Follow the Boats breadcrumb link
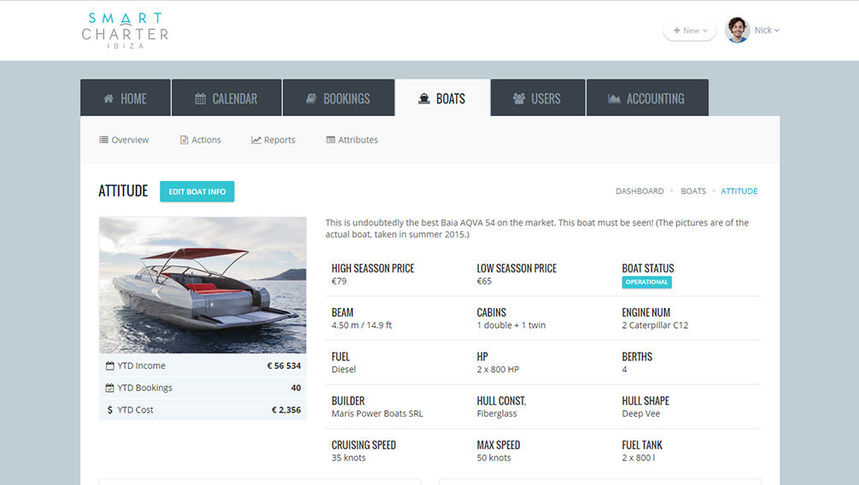The height and width of the screenshot is (485, 859). [x=693, y=191]
